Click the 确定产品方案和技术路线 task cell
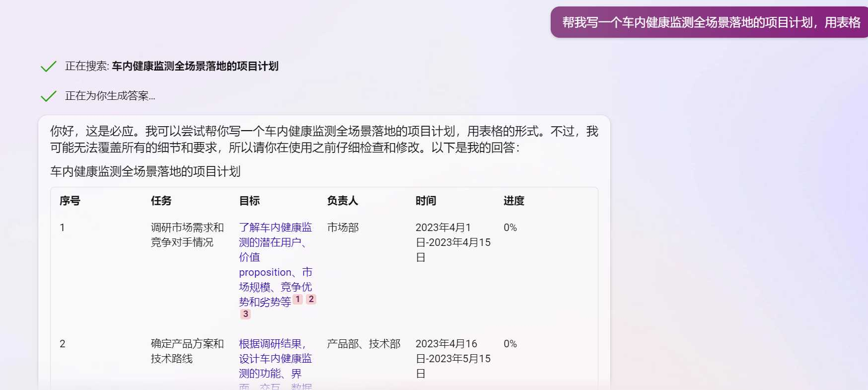Screen dimensions: 868x390 [187, 351]
